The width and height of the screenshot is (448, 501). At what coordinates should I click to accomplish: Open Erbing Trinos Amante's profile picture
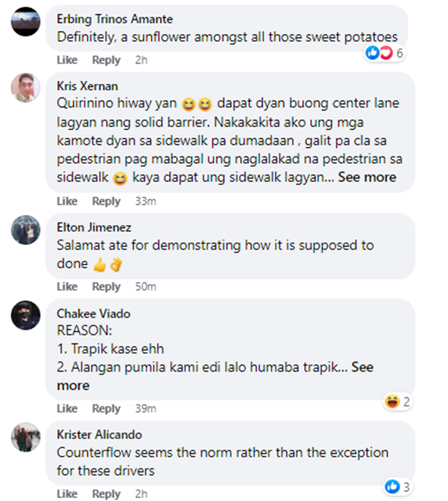pos(26,22)
